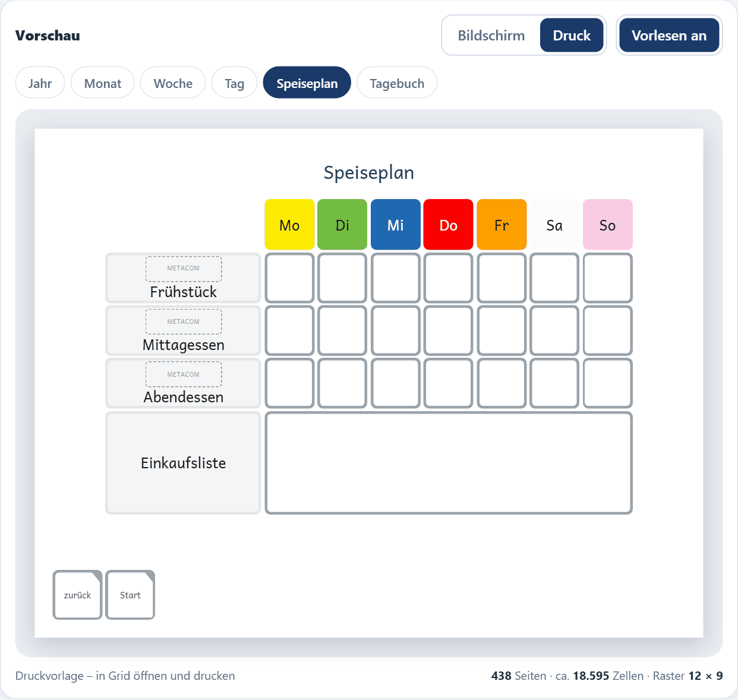The image size is (738, 700).
Task: Click the zurück navigation cell
Action: coord(77,595)
